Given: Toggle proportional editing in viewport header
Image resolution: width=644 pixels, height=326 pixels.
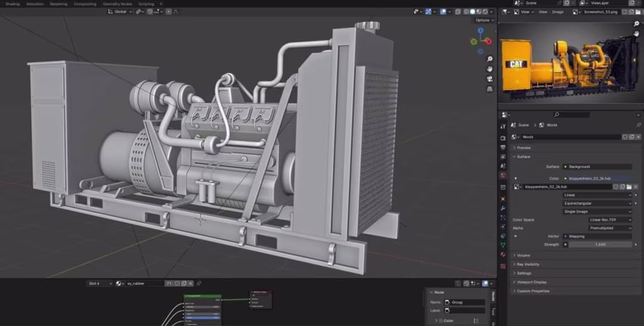Looking at the screenshot, I should point(169,12).
